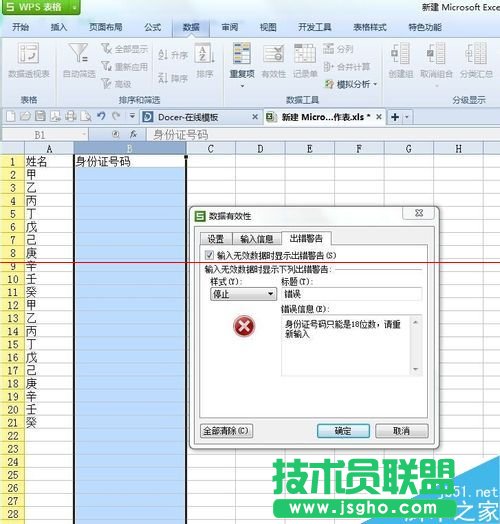Open the 审阅 ribbon tab
Image resolution: width=500 pixels, height=524 pixels.
coord(230,27)
